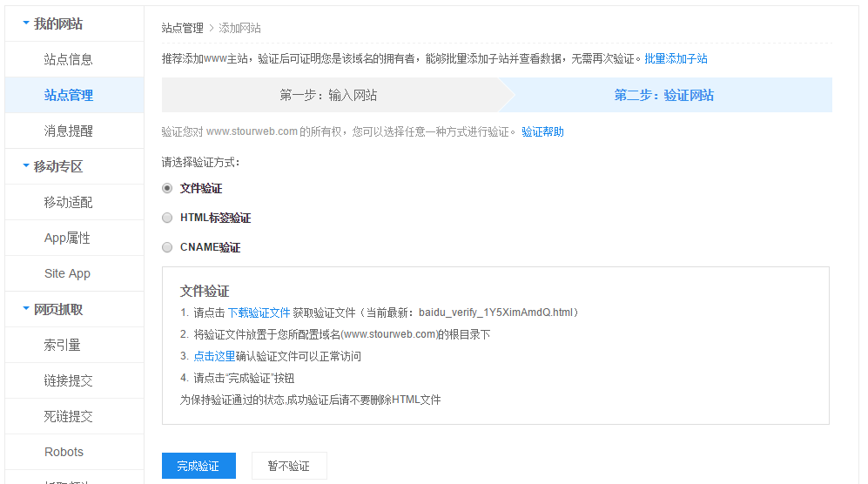Viewport: 868px width, 484px height.
Task: Click the 暂不验证 button
Action: tap(288, 466)
